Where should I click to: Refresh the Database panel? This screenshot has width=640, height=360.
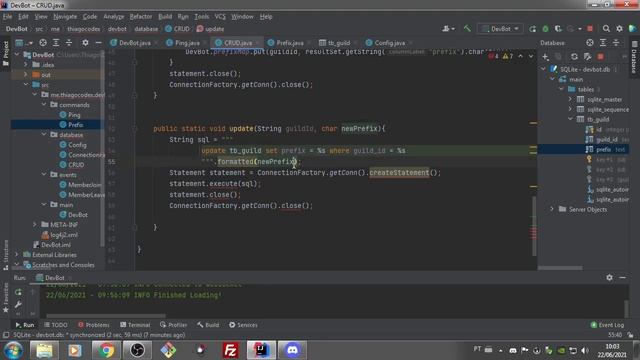pos(574,56)
